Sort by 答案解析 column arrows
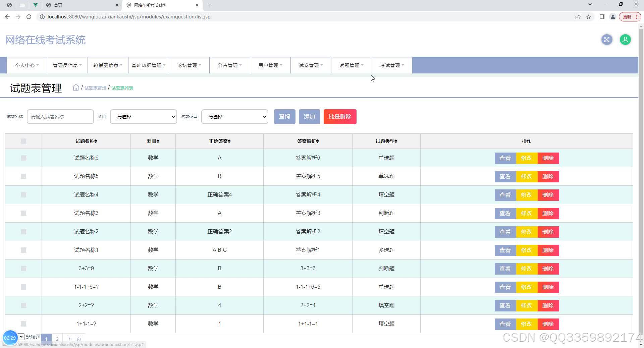 pos(317,141)
